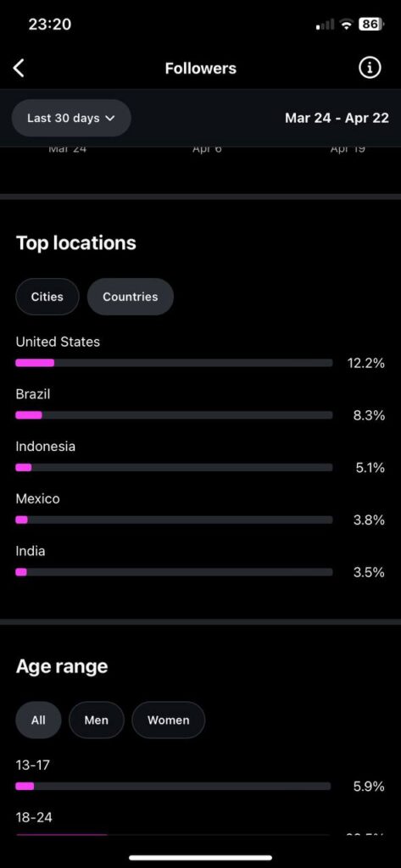Select the Mexico location entry
The image size is (401, 868).
click(200, 509)
